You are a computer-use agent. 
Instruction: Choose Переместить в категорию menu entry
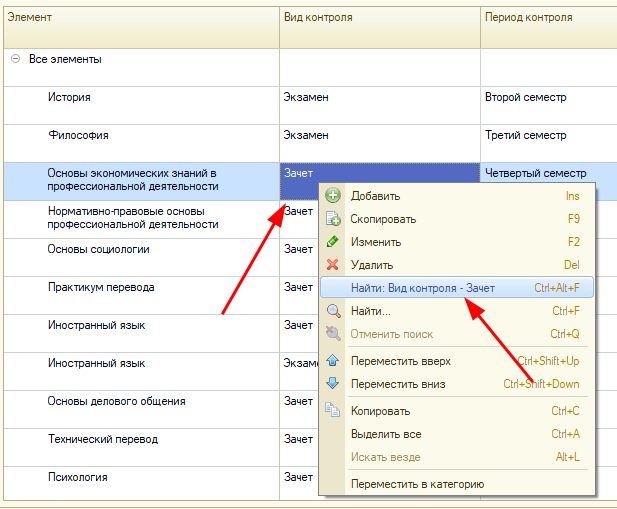(x=417, y=484)
